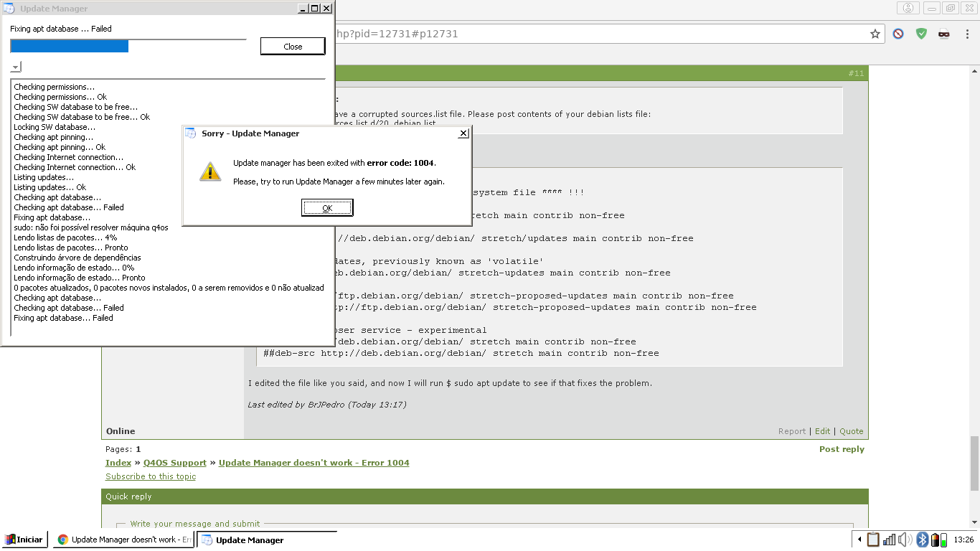Click the Close button in Update Manager
Screen dimensions: 980x551
click(293, 46)
